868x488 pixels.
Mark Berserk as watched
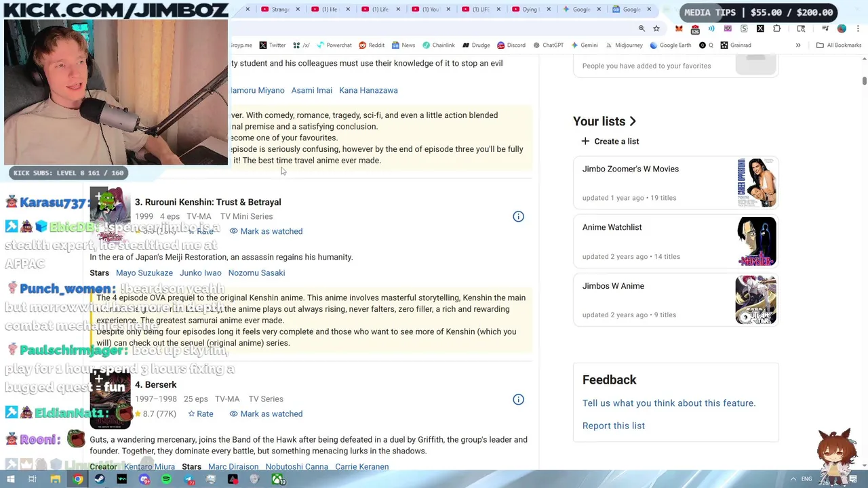(x=266, y=413)
